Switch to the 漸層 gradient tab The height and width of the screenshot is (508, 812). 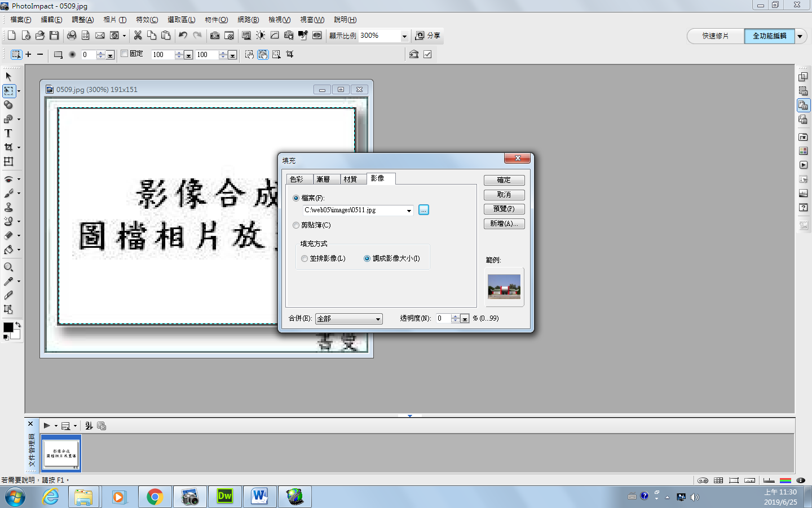323,179
